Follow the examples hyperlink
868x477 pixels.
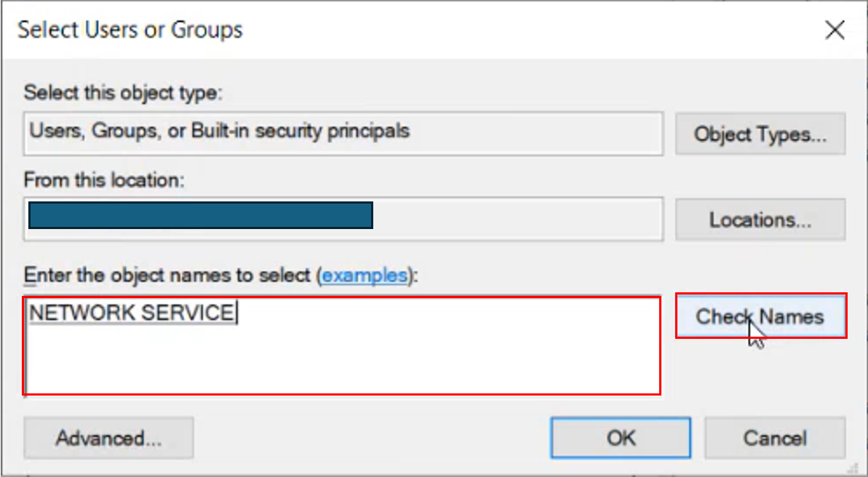tap(365, 275)
